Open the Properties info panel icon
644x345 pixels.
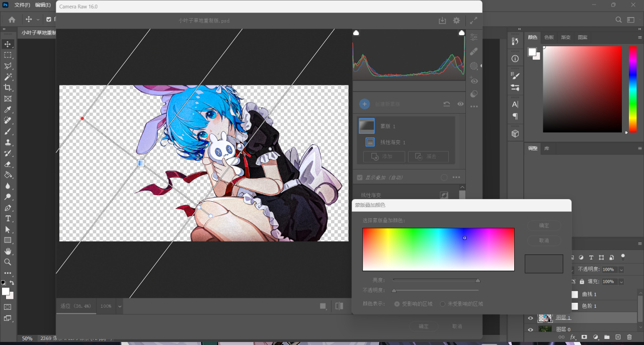point(515,58)
